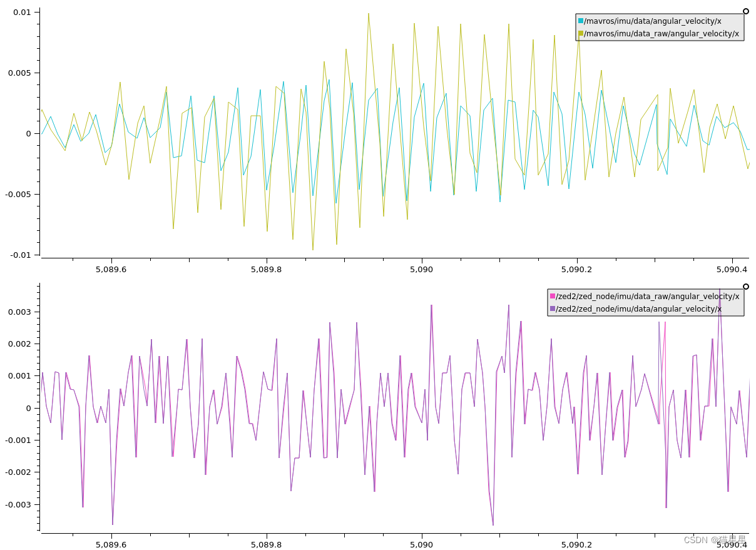Click the -0.005 y-axis label on the upper plot

point(18,194)
